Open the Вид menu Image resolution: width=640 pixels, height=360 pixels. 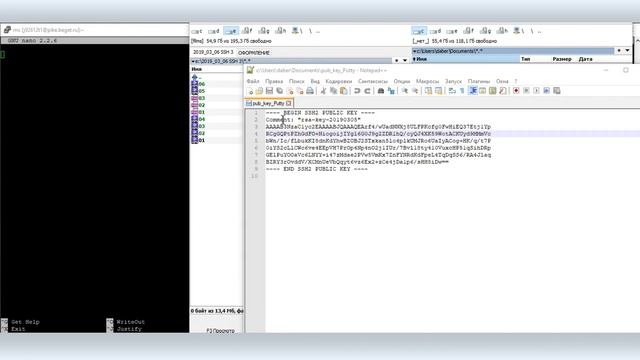[315, 81]
